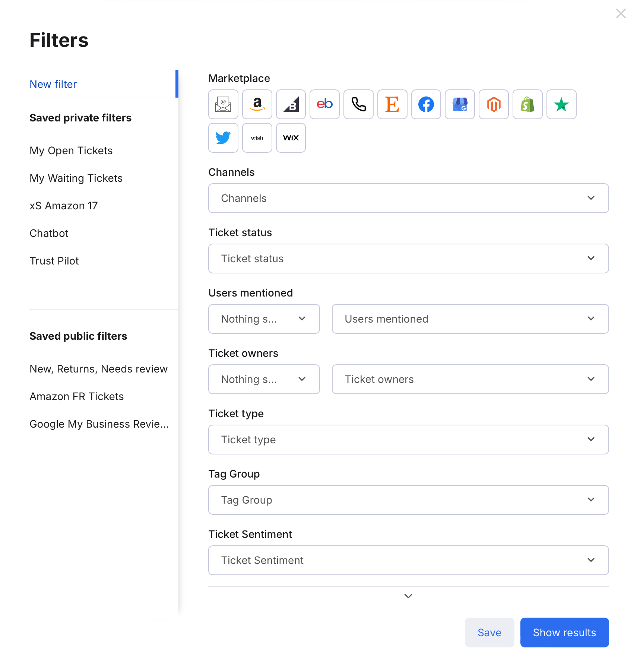Select the Magento marketplace icon
637x672 pixels.
pos(494,104)
